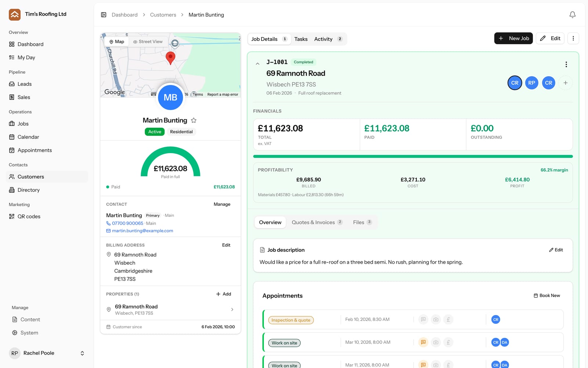The width and height of the screenshot is (588, 368).
Task: Click Manage in the Contact section
Action: (222, 204)
